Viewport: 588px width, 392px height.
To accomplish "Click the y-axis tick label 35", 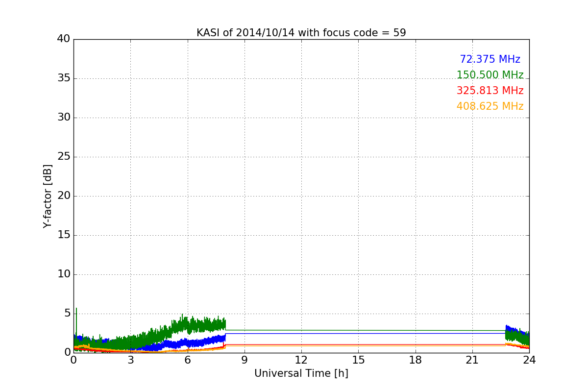I will [x=64, y=78].
